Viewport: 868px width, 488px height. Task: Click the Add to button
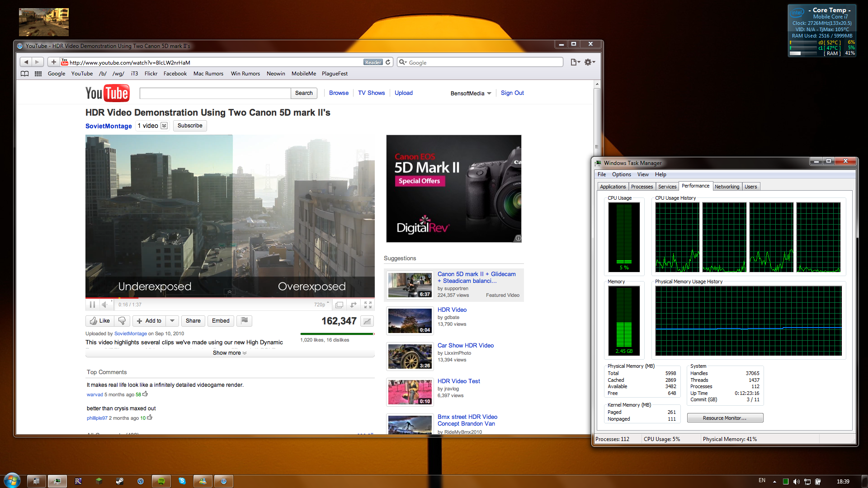click(149, 321)
